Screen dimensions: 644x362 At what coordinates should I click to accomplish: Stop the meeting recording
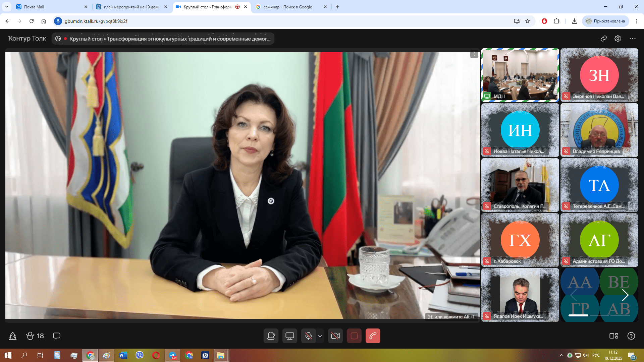click(354, 336)
